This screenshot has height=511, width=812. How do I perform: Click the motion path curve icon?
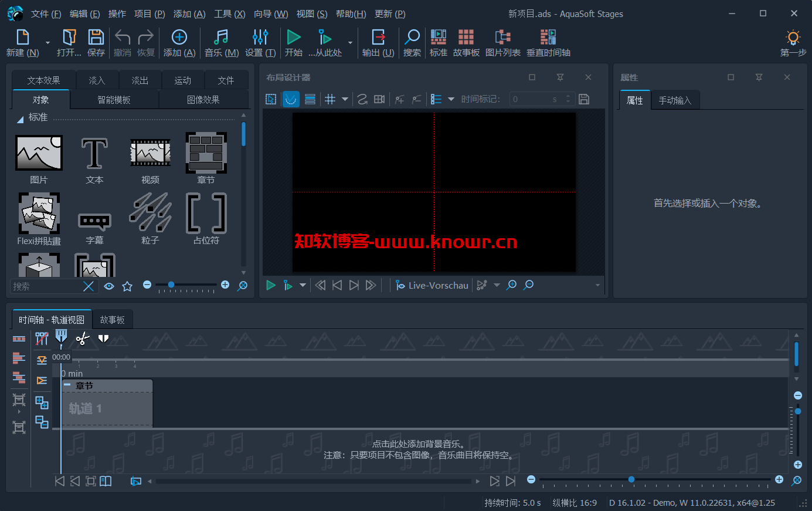(x=362, y=99)
